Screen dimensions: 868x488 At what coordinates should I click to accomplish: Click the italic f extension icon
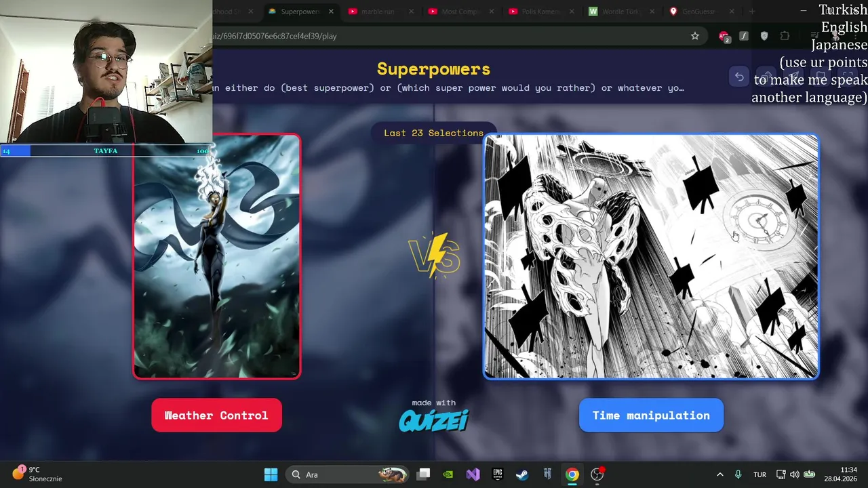tap(744, 36)
